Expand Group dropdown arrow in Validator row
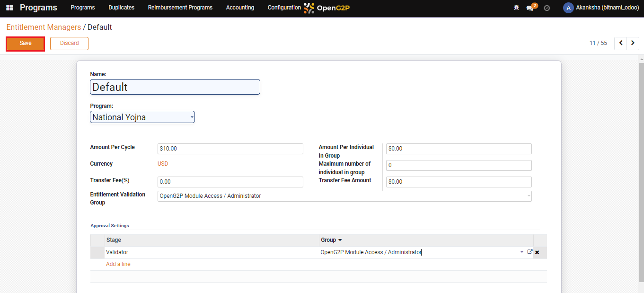This screenshot has width=644, height=293. 522,252
